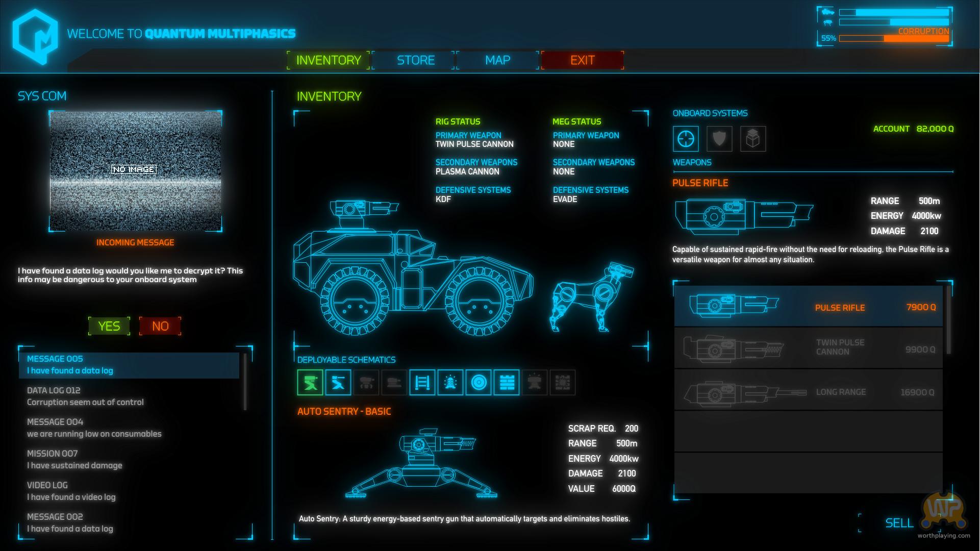Decline decryption with the NO button
The width and height of the screenshot is (980, 551).
tap(160, 326)
